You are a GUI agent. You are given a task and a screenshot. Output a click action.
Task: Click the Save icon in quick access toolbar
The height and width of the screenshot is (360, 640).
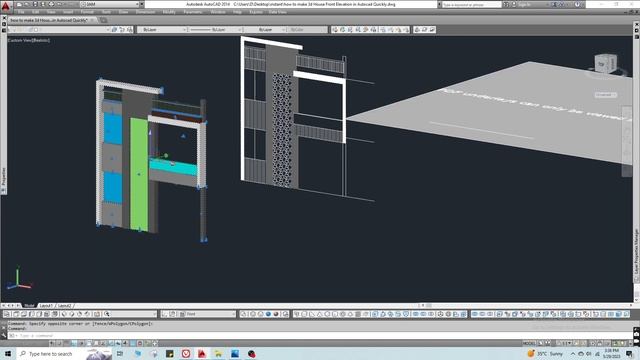point(35,4)
